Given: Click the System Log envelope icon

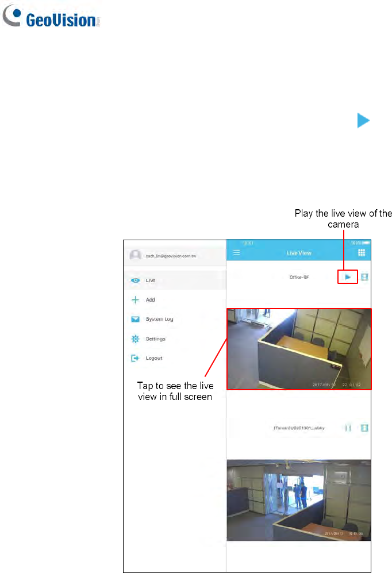Looking at the screenshot, I should point(135,319).
